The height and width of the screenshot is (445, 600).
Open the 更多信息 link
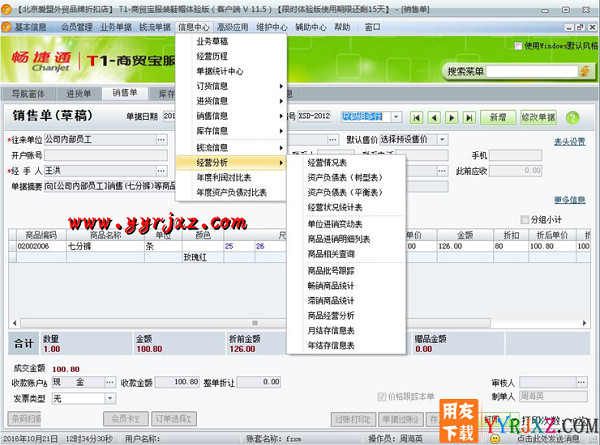(570, 200)
